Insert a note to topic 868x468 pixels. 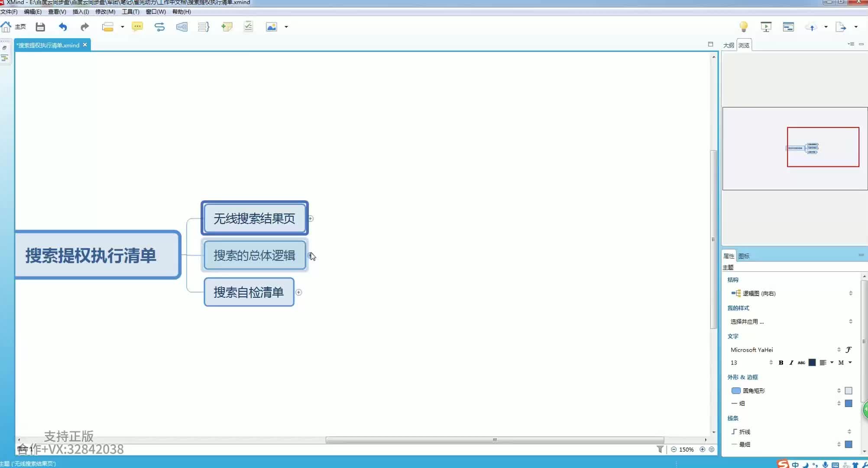click(227, 27)
